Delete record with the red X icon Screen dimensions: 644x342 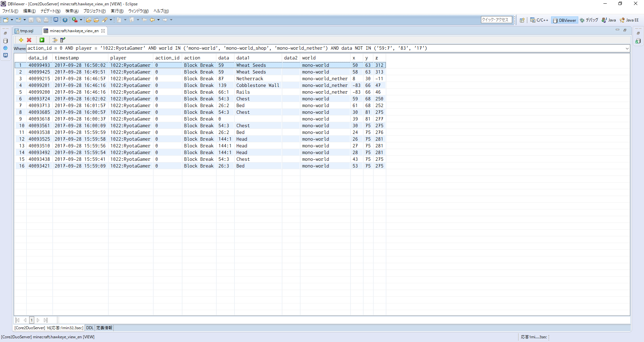point(29,40)
